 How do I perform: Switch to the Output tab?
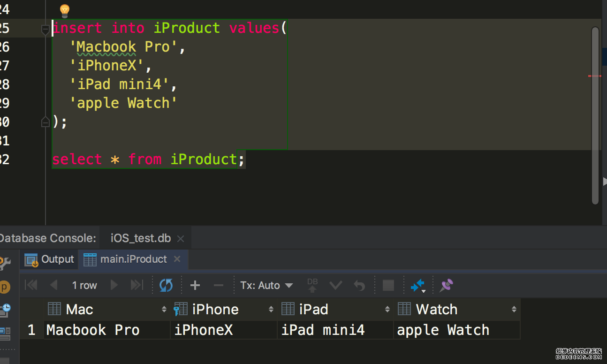click(50, 259)
